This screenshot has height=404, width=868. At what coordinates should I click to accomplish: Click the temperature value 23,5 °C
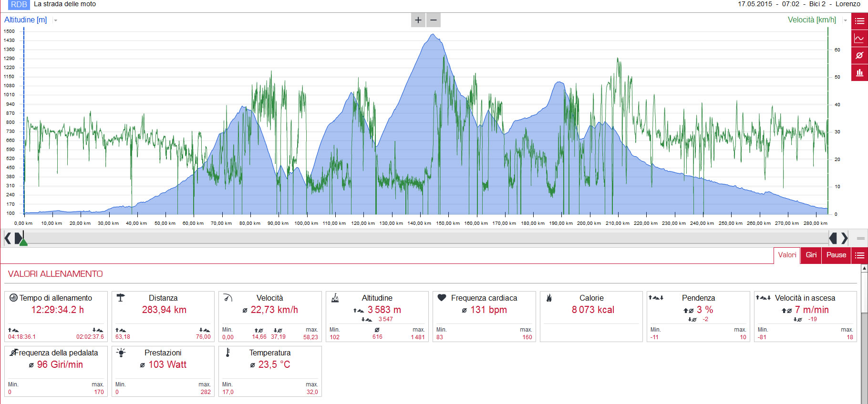(274, 364)
